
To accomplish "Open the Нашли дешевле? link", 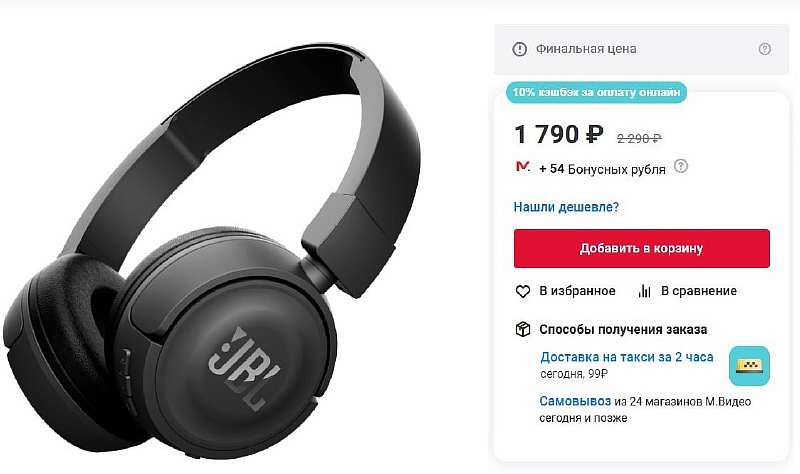I will (x=566, y=207).
